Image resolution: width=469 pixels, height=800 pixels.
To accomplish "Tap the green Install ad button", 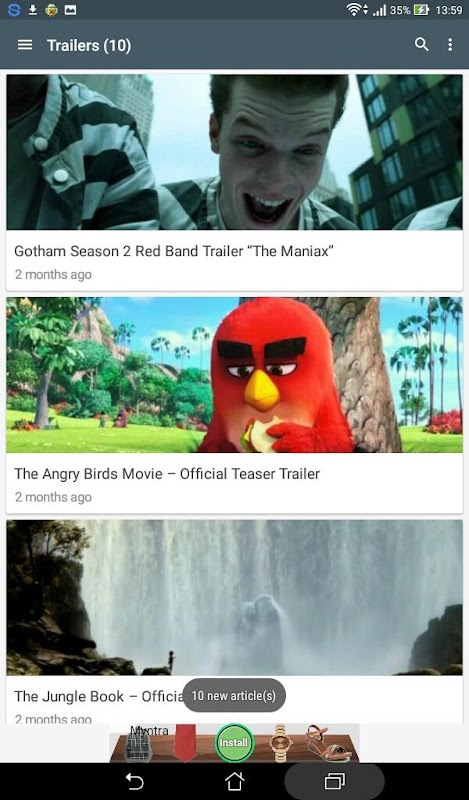I will [x=234, y=742].
